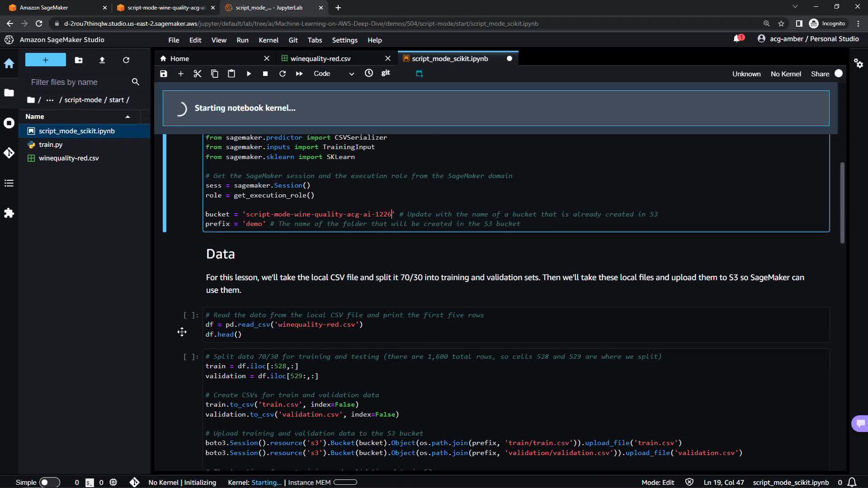Cut the selected cell with scissors icon

click(198, 74)
